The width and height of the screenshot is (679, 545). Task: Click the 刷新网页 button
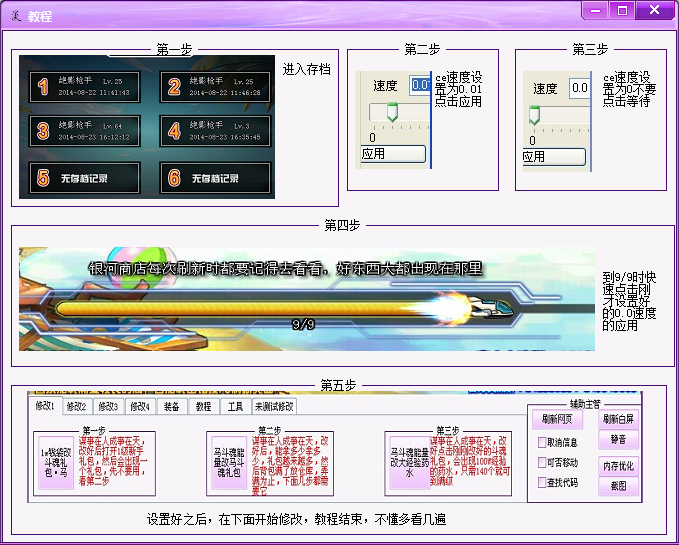(x=557, y=419)
